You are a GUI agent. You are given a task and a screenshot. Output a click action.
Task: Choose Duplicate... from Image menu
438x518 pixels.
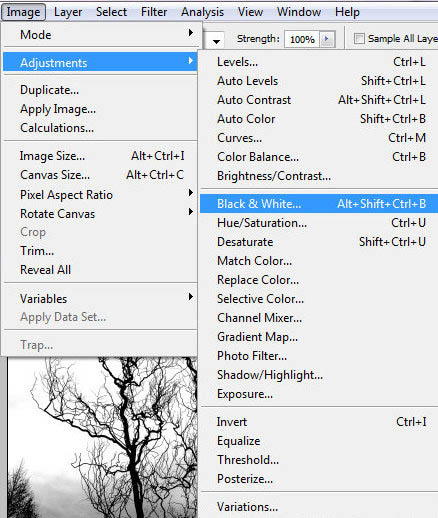[x=100, y=90]
